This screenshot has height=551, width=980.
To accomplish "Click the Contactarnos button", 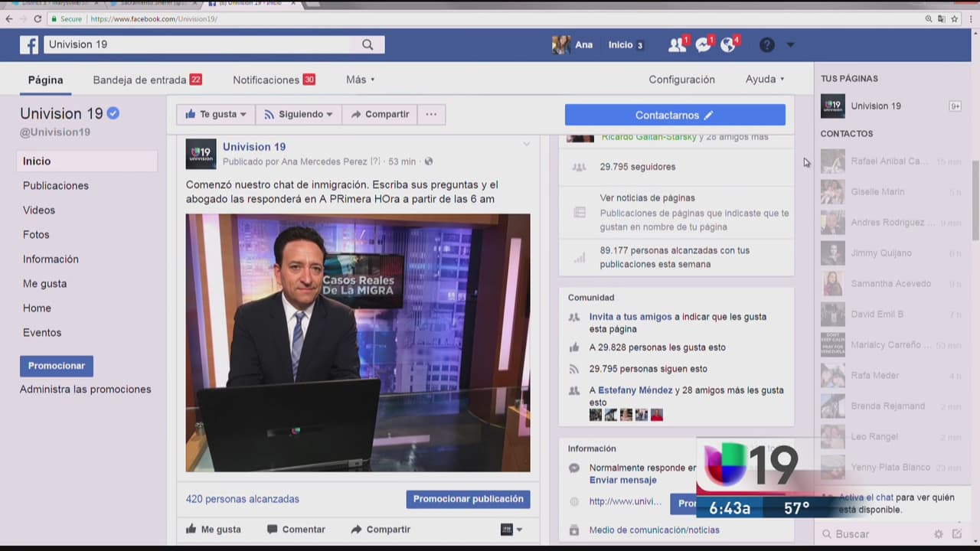I will (675, 116).
